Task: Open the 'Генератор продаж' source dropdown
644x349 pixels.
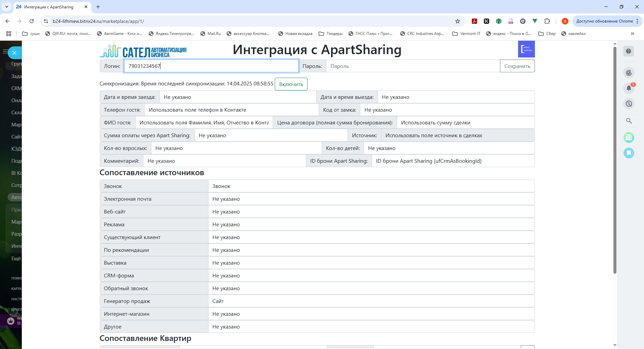Action: pos(371,301)
